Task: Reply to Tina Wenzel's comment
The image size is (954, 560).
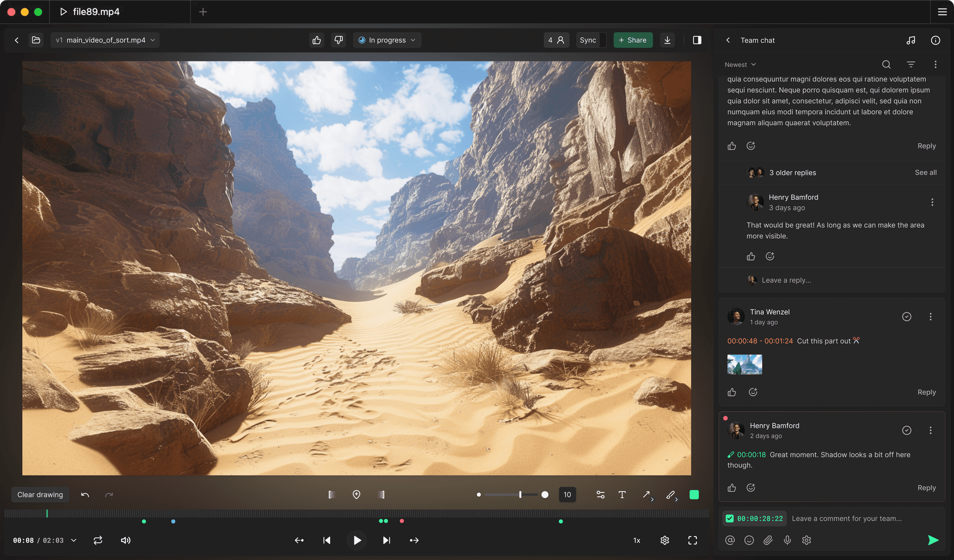Action: click(927, 392)
